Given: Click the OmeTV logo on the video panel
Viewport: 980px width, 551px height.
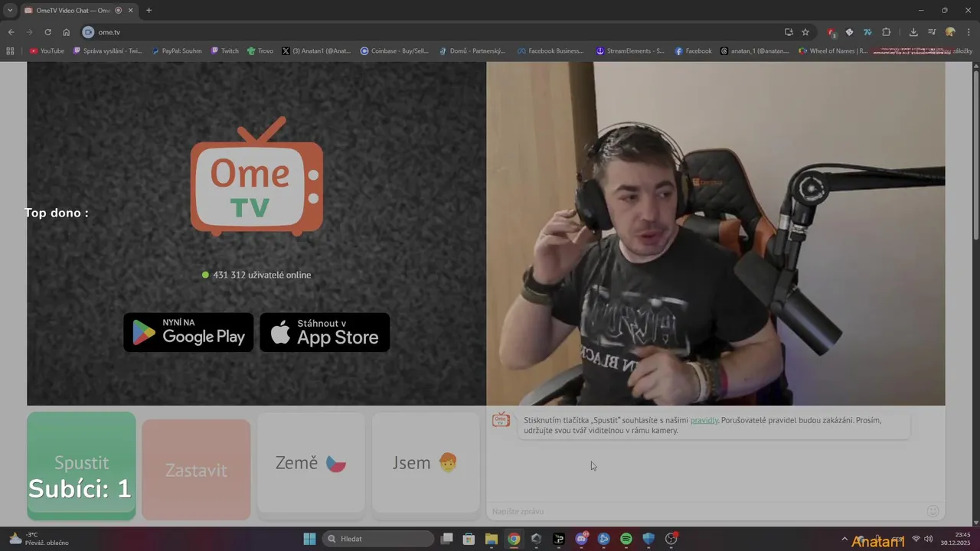Looking at the screenshot, I should point(256,176).
